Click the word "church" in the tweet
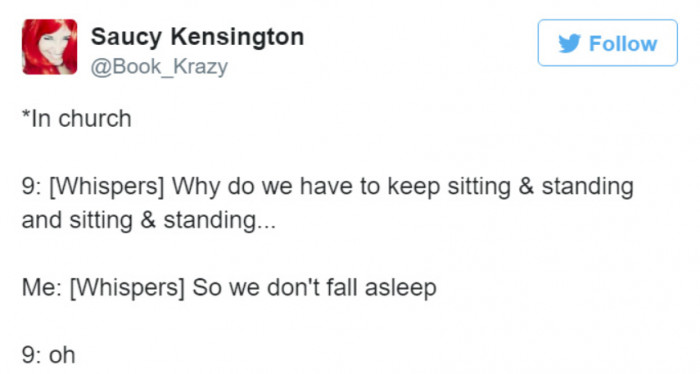Viewport: 700px width, 374px height. click(95, 119)
